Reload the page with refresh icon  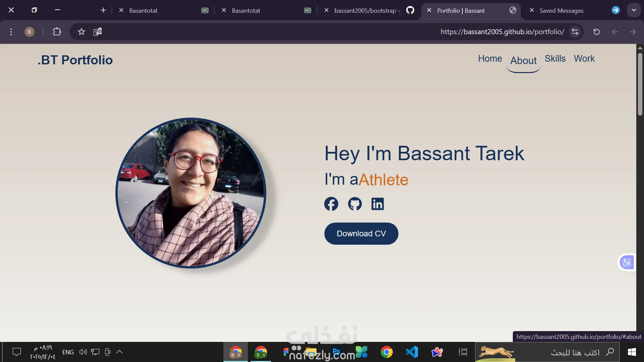[596, 32]
